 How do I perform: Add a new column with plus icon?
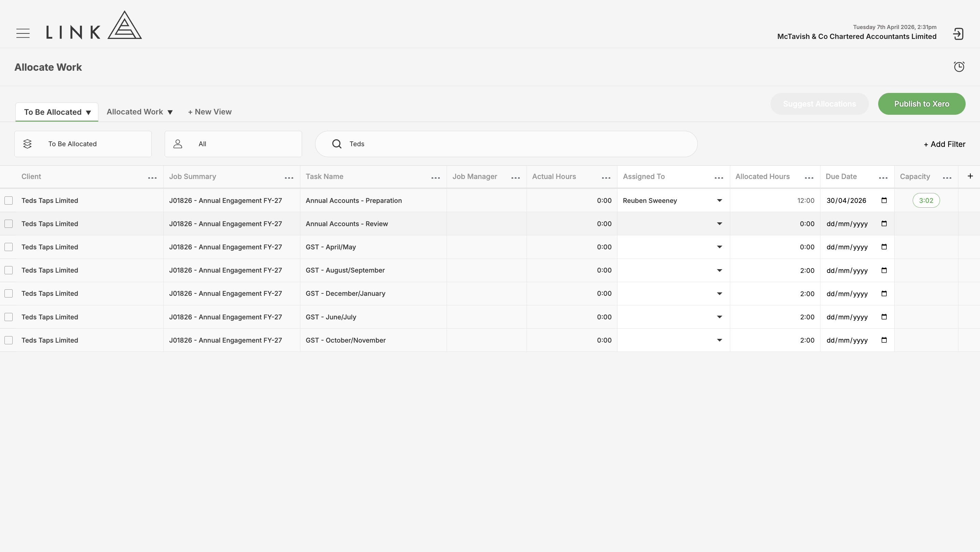tap(970, 176)
